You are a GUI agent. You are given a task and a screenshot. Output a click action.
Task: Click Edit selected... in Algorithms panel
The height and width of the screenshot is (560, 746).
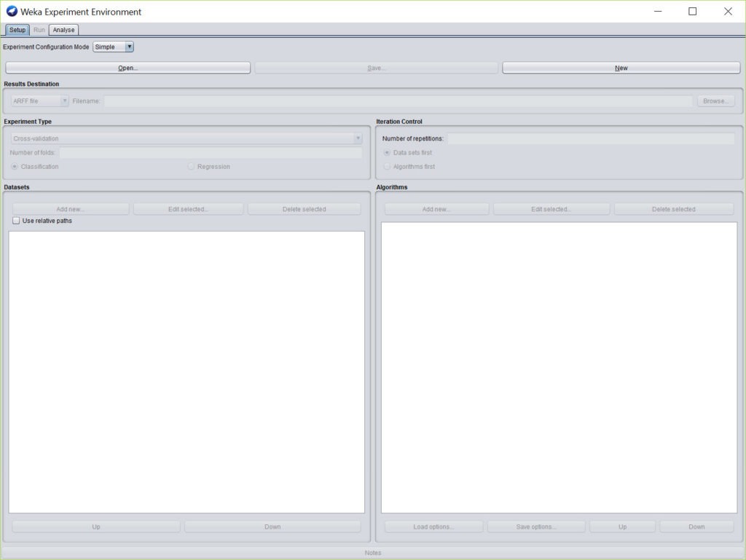tap(551, 209)
